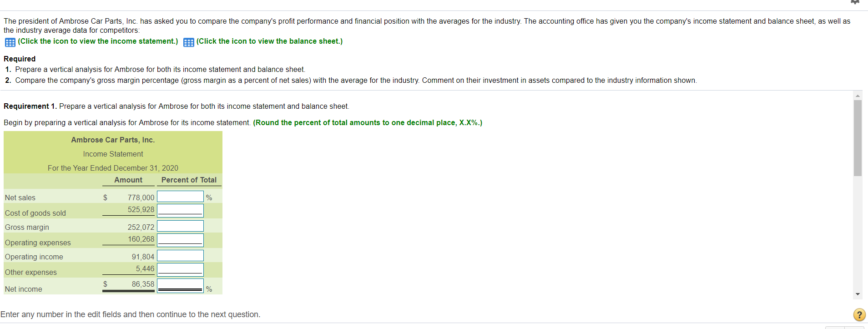Open the income statement table icon
Screen dimensions: 868x329
10,42
